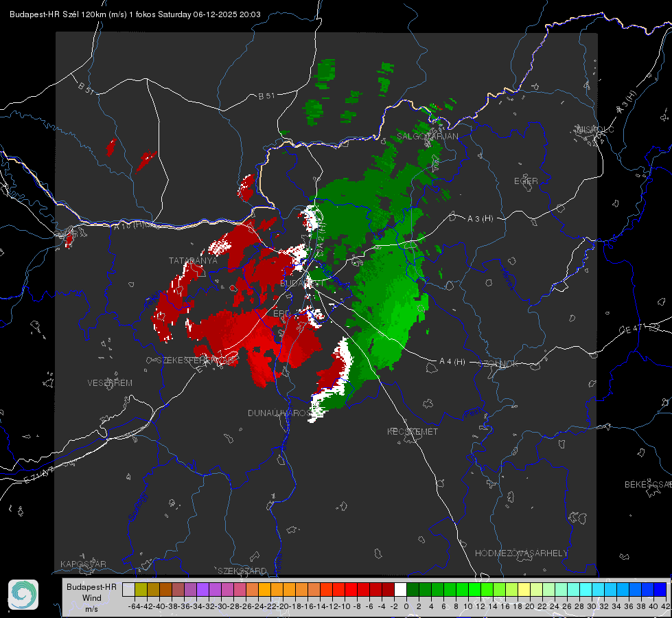Click the swirl logo icon beside the legend
This screenshot has width=672, height=618.
tap(23, 595)
